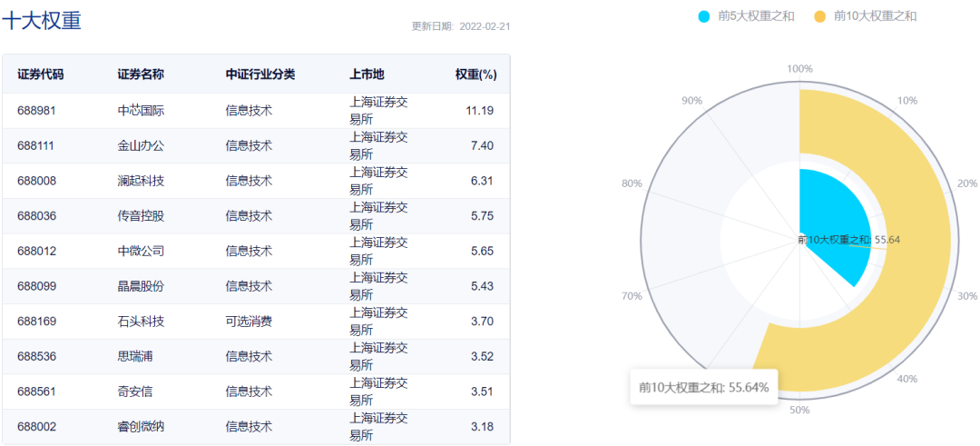The width and height of the screenshot is (980, 446).
Task: Click the 前10大权重之和 legend label
Action: [875, 16]
